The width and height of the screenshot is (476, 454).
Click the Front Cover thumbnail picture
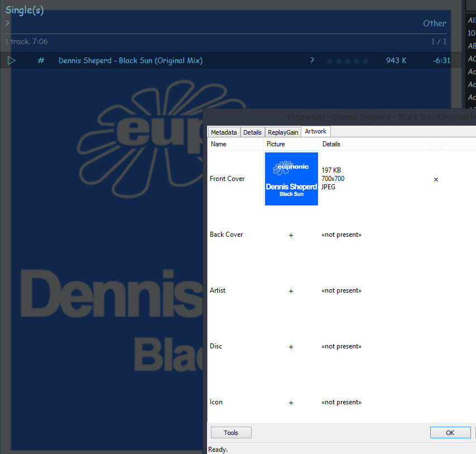coord(291,179)
